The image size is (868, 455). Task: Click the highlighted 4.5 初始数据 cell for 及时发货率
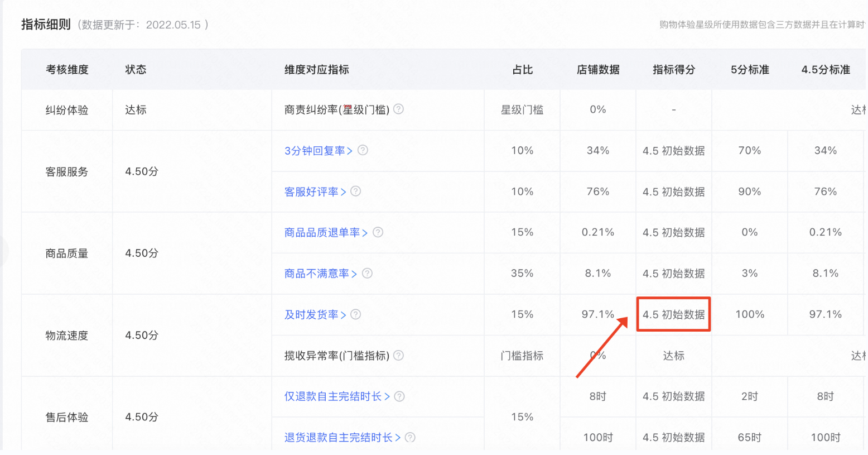pyautogui.click(x=673, y=314)
